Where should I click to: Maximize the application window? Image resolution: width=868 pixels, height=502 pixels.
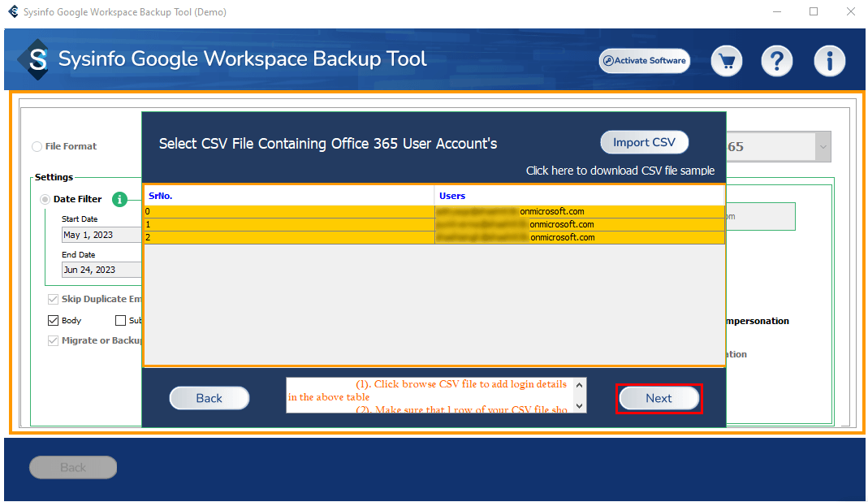point(814,11)
